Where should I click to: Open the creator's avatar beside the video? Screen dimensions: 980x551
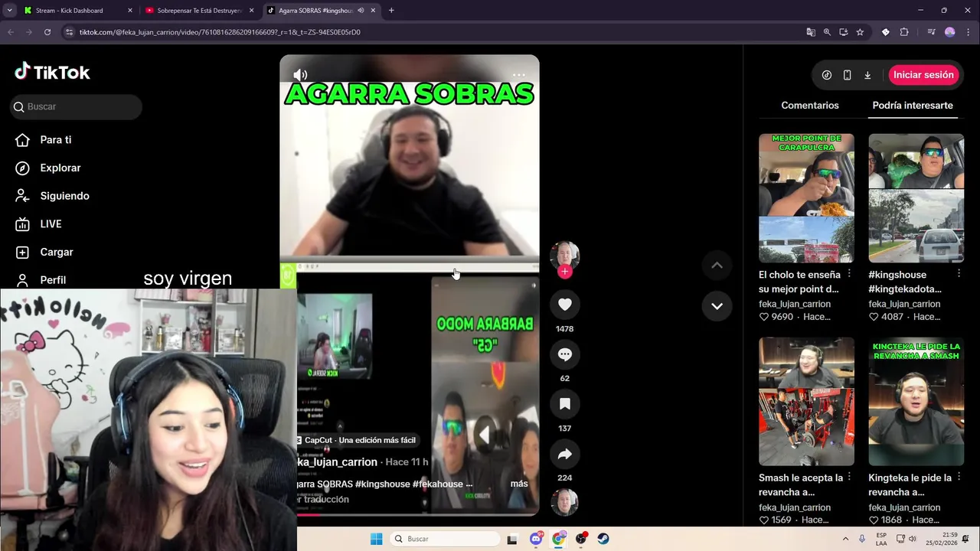tap(565, 256)
